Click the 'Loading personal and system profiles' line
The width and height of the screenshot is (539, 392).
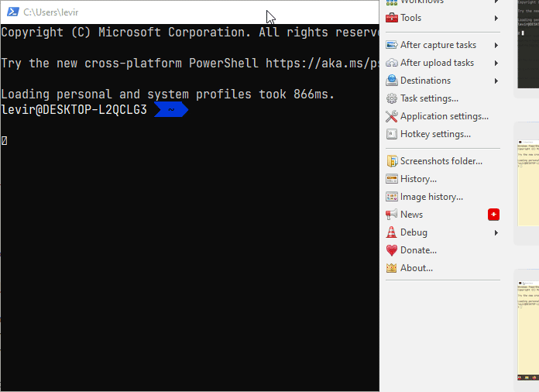pos(168,95)
